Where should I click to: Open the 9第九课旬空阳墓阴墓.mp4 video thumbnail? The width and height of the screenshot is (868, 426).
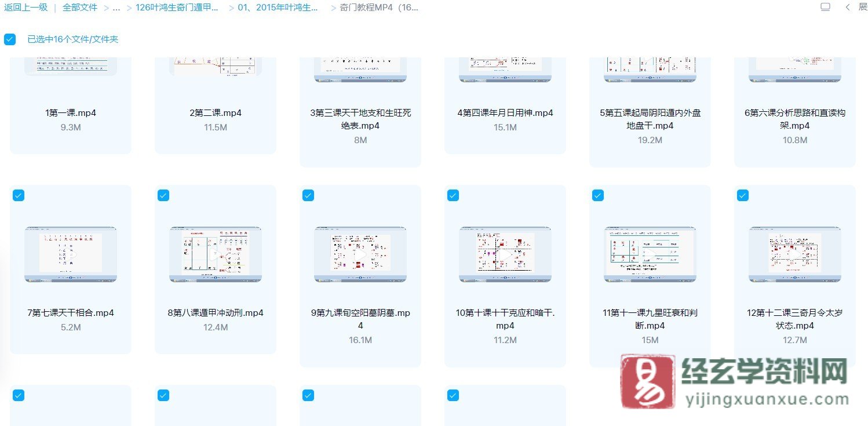[360, 255]
